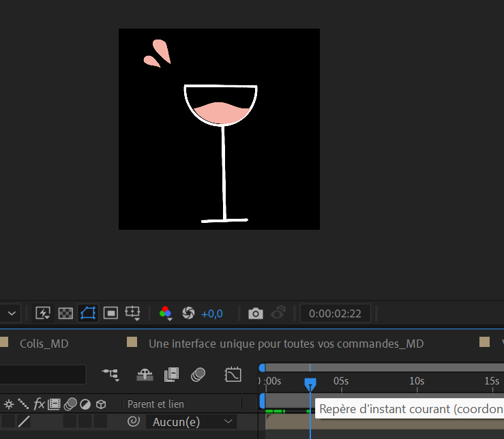Take a snapshot with camera icon
Screen dimensions: 504x439
(x=255, y=314)
